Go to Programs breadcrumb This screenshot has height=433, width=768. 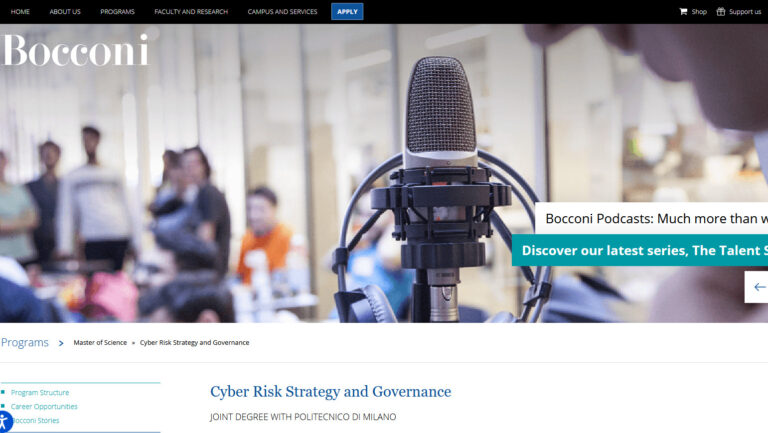tap(24, 342)
